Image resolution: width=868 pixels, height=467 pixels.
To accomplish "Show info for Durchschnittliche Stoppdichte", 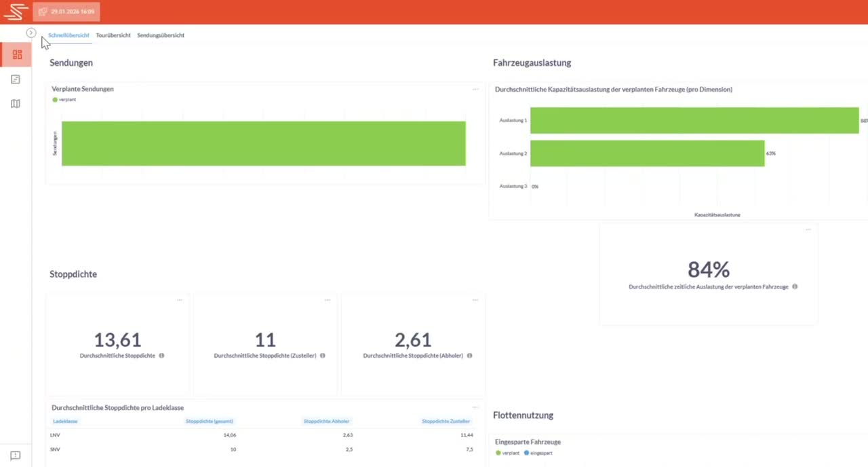I will [x=161, y=356].
